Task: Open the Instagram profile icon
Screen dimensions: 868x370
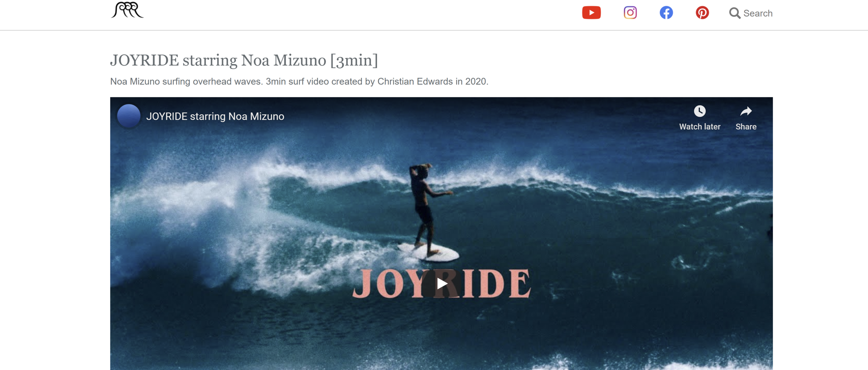Action: 630,13
